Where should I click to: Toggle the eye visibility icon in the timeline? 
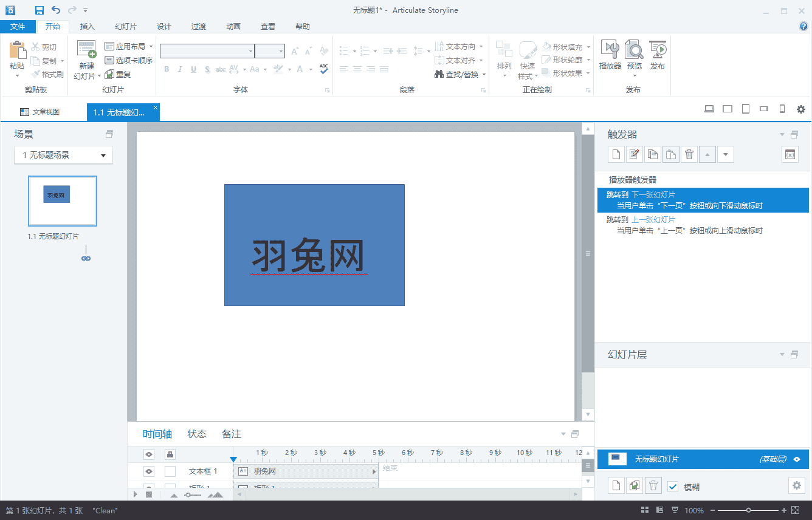148,454
